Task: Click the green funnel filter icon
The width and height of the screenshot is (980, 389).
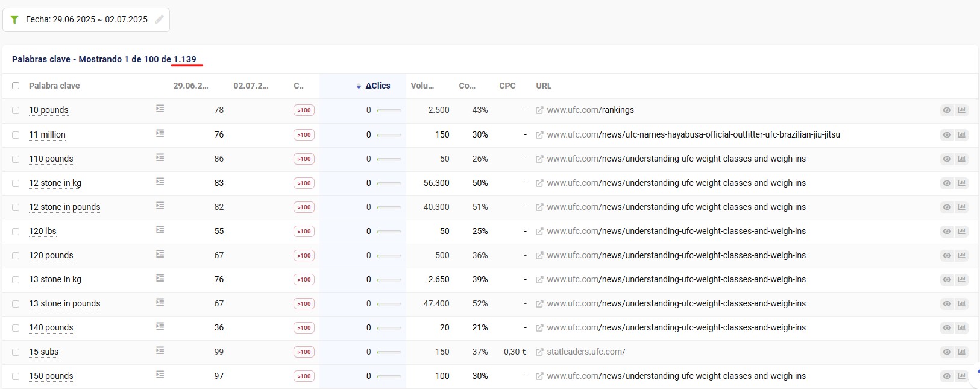Action: pyautogui.click(x=14, y=20)
